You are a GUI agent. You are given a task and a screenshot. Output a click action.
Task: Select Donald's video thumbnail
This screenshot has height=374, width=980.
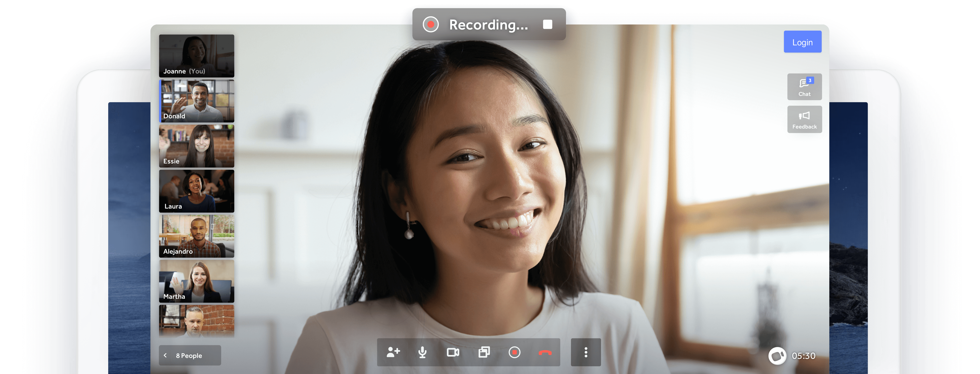pyautogui.click(x=197, y=101)
